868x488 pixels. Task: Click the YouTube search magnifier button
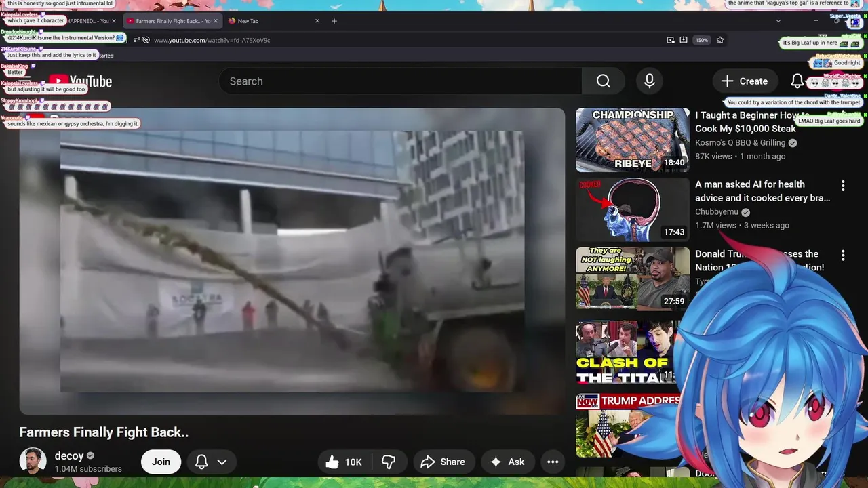[x=604, y=81]
